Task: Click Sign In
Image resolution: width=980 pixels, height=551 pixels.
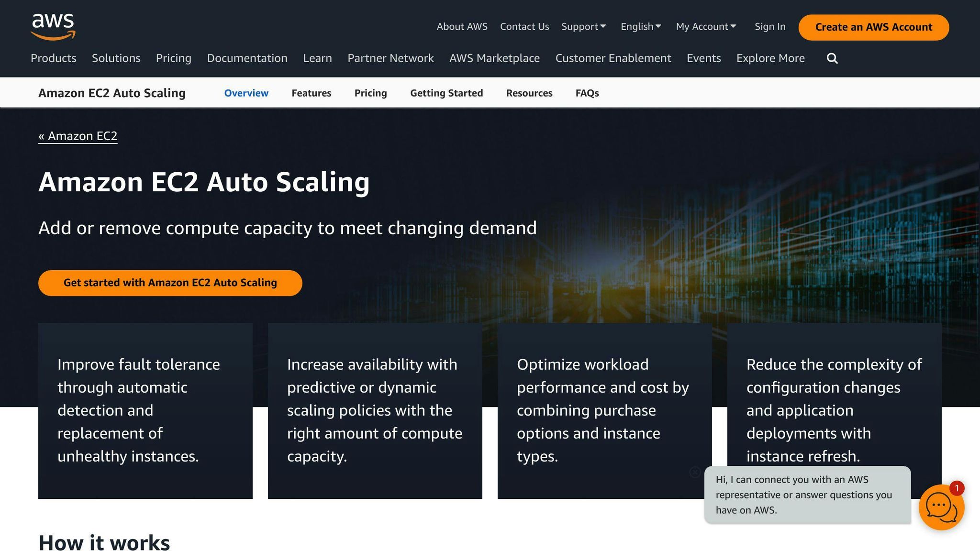Action: (x=769, y=27)
